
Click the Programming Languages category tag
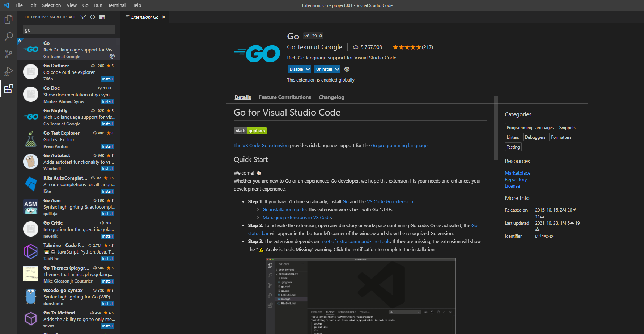[x=530, y=128]
